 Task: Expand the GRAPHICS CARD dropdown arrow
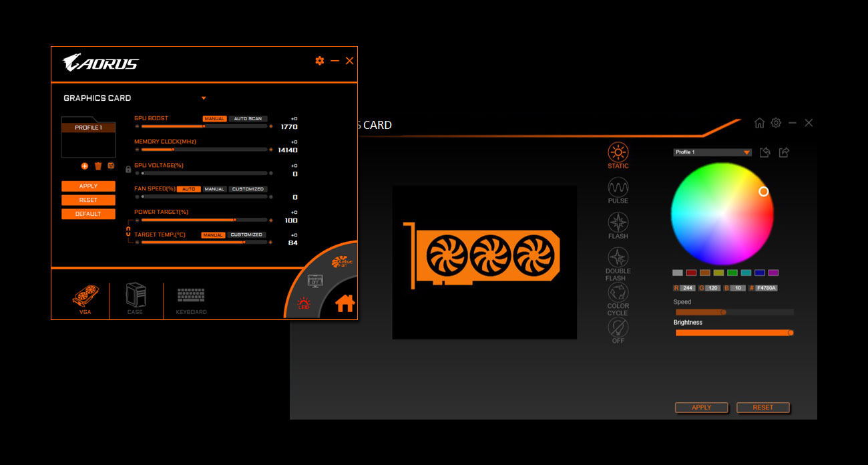tap(204, 98)
